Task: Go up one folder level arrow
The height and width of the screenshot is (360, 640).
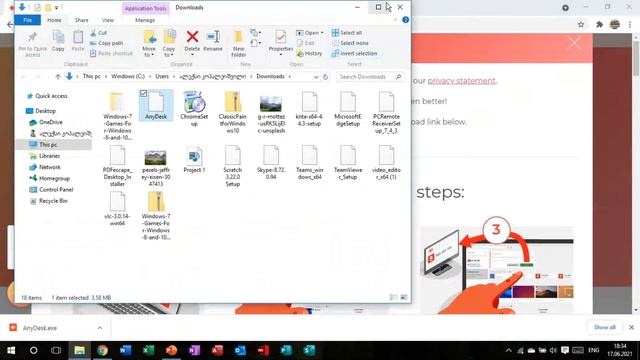Action: (58, 77)
